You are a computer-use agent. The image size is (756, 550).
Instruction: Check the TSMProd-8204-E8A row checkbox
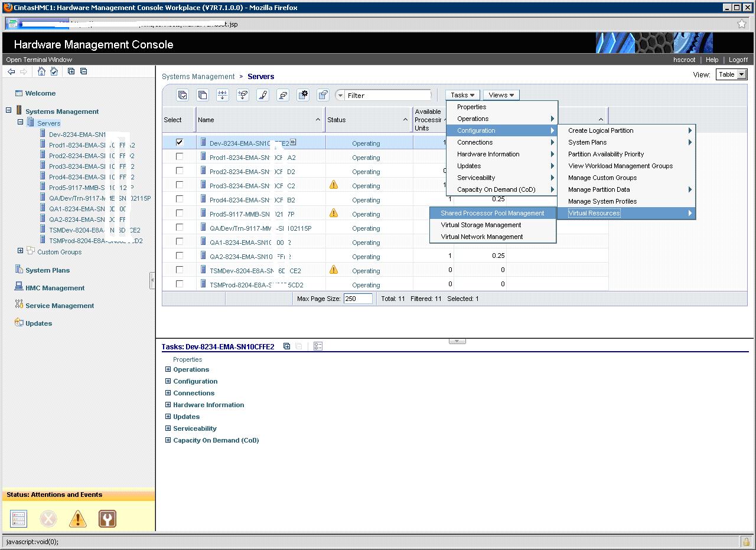click(180, 284)
